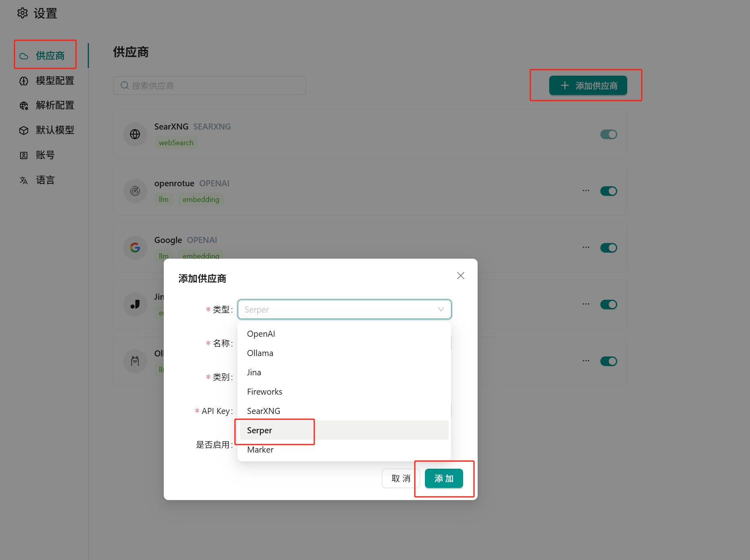Image resolution: width=750 pixels, height=560 pixels.
Task: Disable the openrotue provider switch
Action: (608, 191)
